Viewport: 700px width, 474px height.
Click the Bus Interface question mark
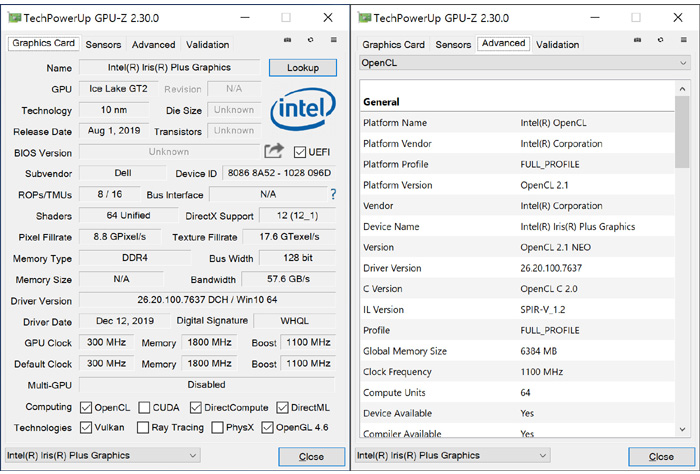[333, 194]
